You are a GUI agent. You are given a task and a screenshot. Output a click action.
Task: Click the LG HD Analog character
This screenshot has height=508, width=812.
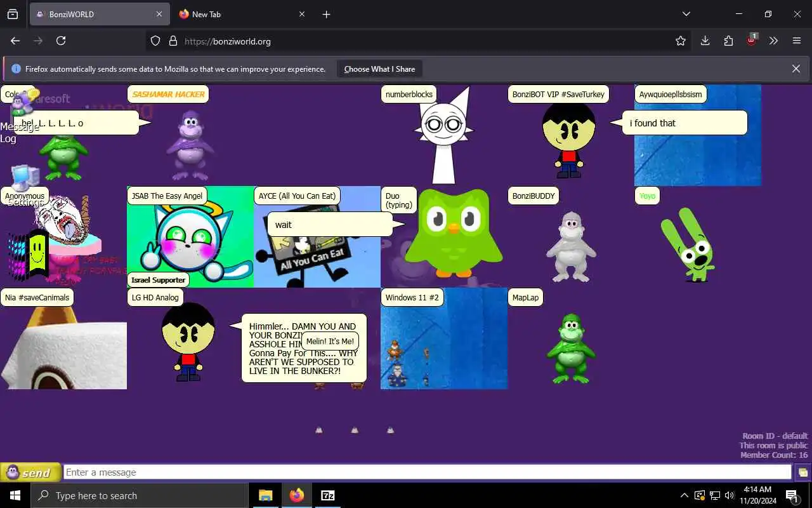(x=188, y=342)
